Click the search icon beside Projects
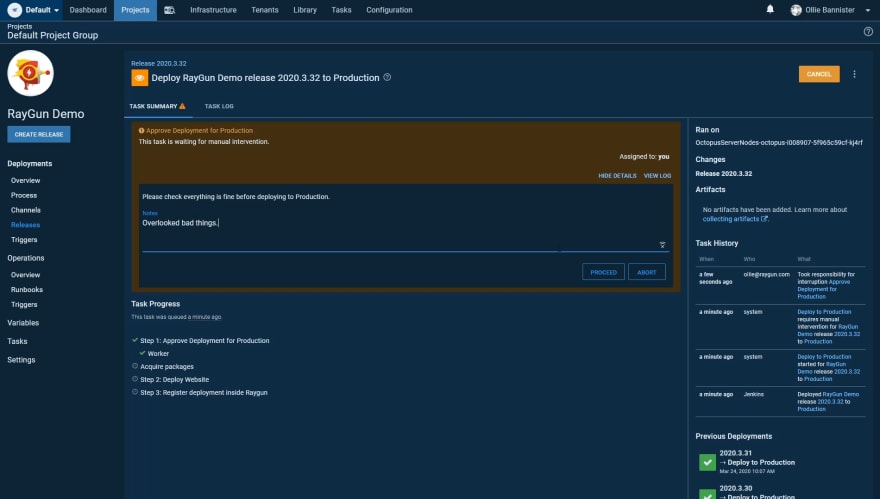Viewport: 880px width, 499px height. click(x=169, y=10)
